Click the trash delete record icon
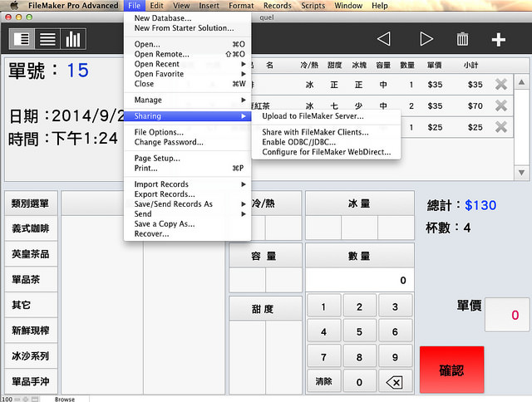The width and height of the screenshot is (532, 402). (462, 39)
